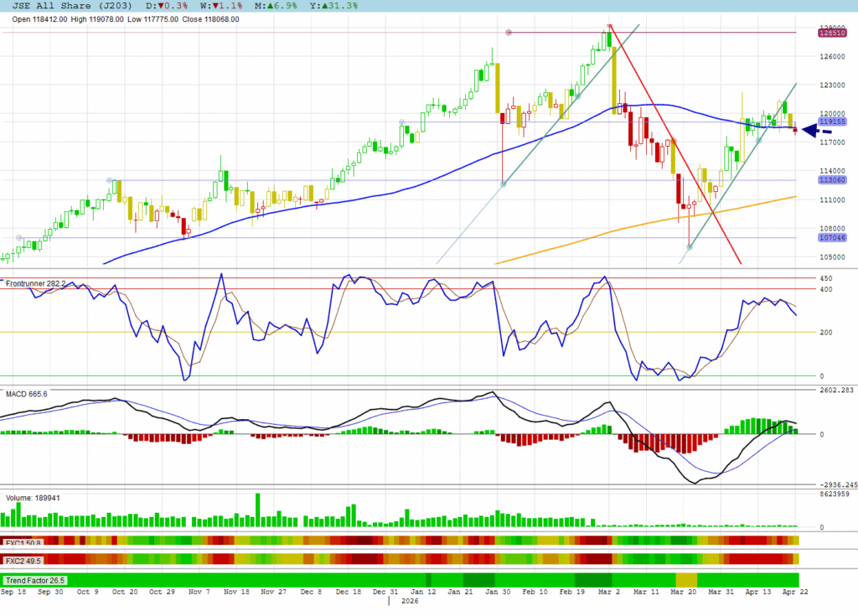Click the FXC2 49.5 heatmap label
This screenshot has width=858, height=616.
pyautogui.click(x=23, y=559)
